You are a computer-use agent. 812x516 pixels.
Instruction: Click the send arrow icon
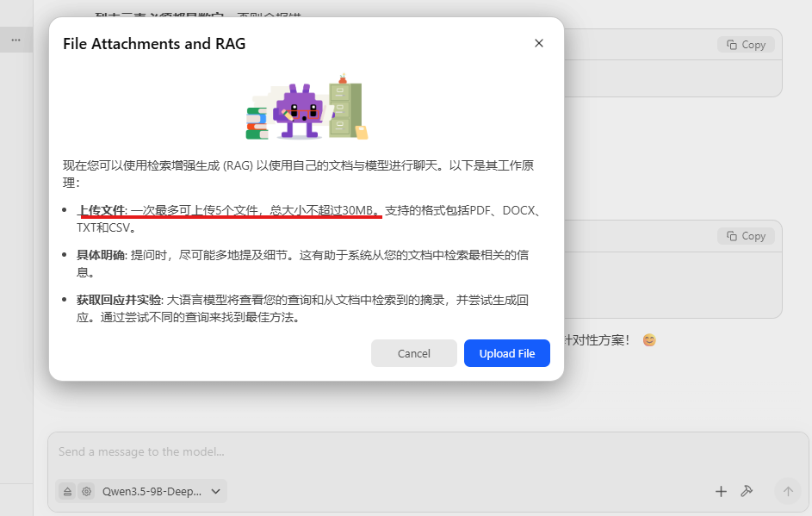(788, 491)
